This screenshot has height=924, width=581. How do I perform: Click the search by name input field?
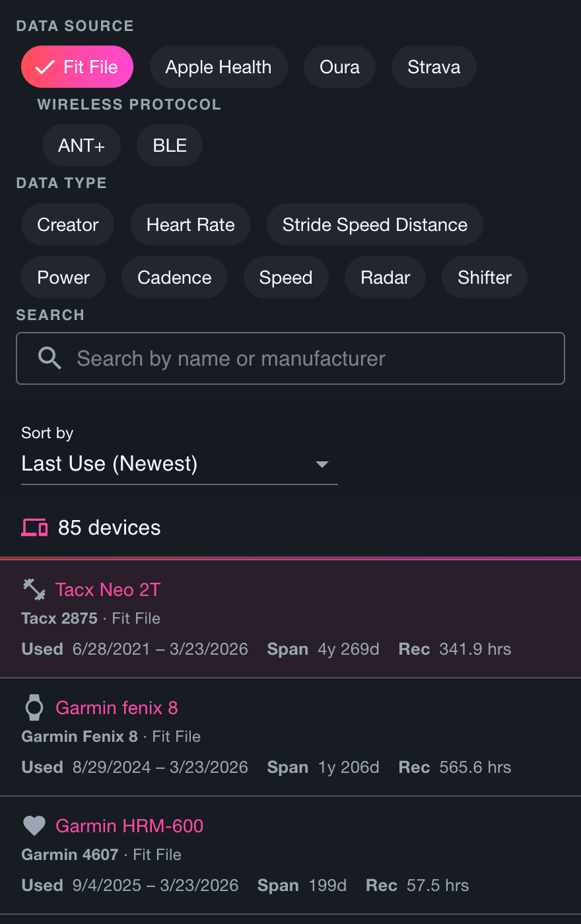point(290,358)
